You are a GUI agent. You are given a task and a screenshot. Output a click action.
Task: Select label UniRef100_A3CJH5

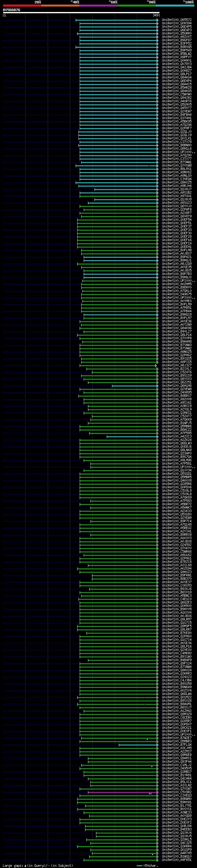177,749
